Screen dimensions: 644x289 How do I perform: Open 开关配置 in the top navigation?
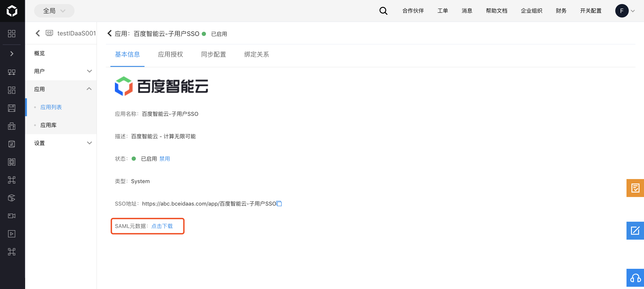(x=591, y=11)
